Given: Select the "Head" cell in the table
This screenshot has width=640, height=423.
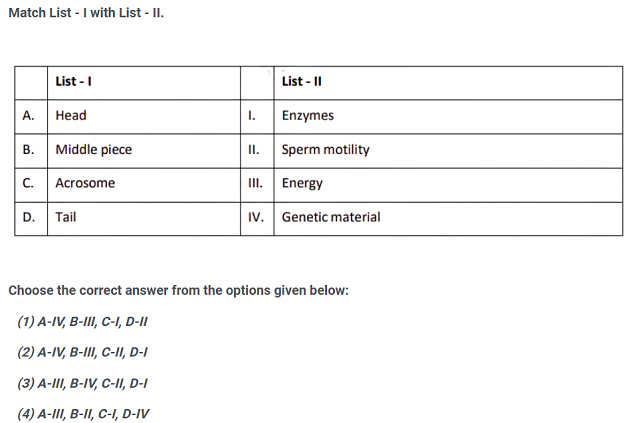Looking at the screenshot, I should 71,116.
